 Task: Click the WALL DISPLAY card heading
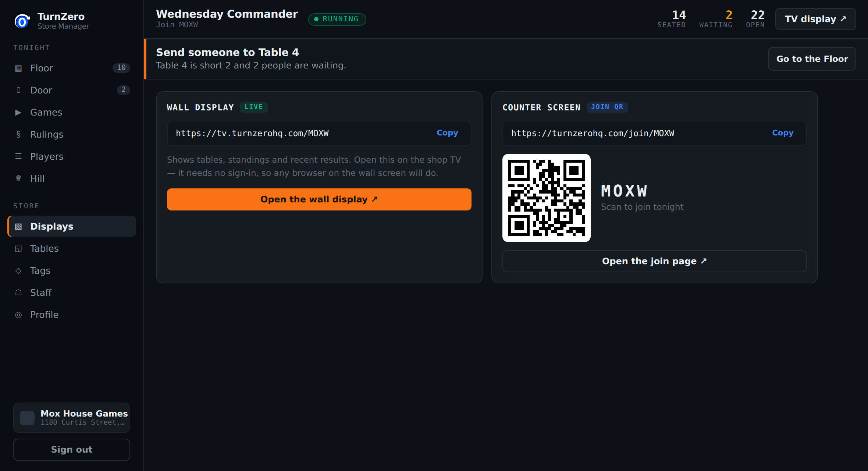200,107
